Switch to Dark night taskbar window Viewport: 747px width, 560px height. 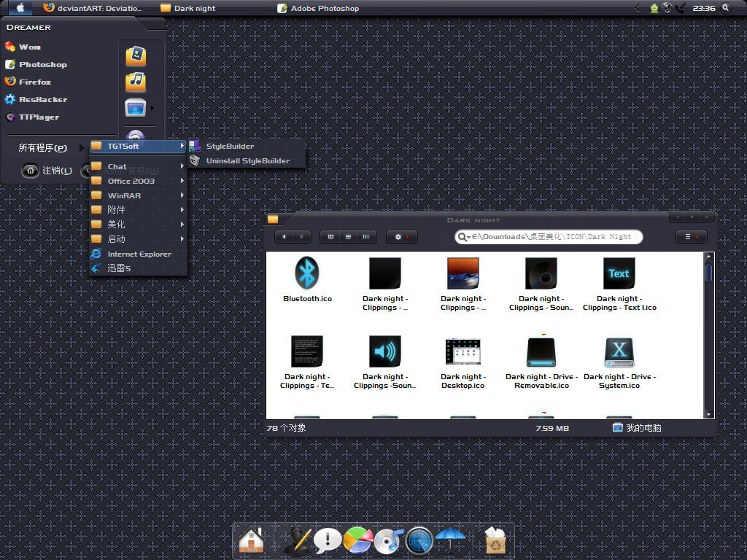tap(187, 8)
